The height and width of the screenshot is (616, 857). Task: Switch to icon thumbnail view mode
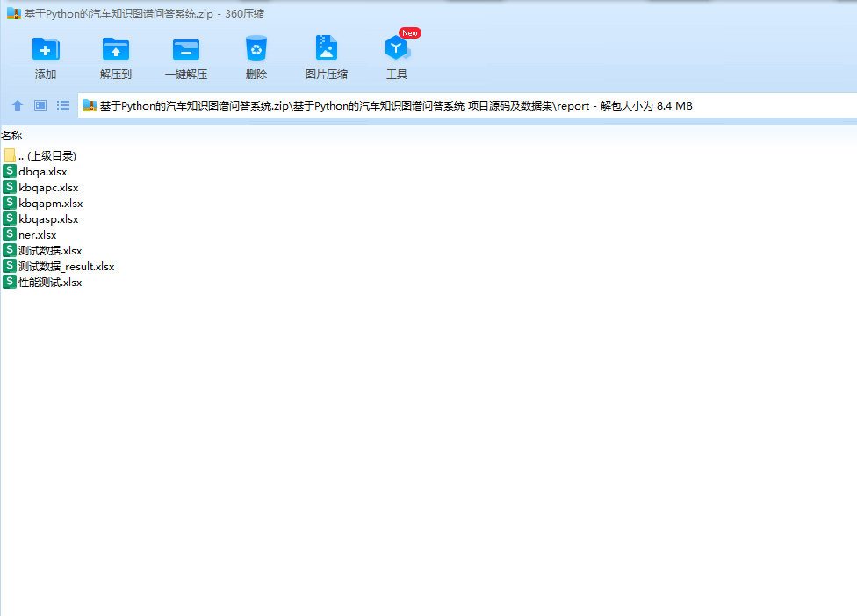pos(40,105)
